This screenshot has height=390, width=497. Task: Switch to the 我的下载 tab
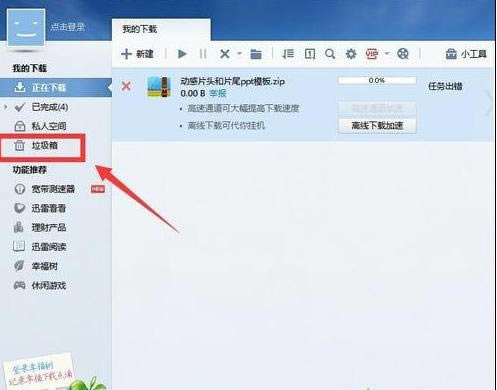[x=161, y=29]
